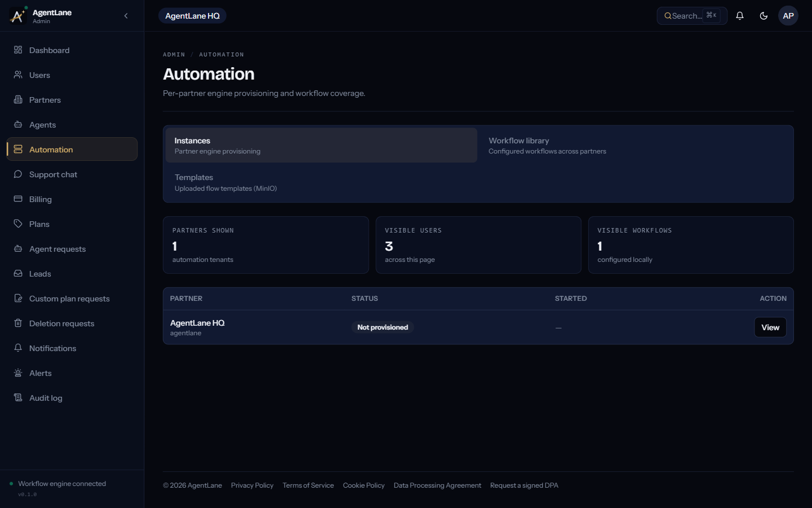Viewport: 812px width, 508px height.
Task: Open the Users menu item
Action: tap(72, 75)
